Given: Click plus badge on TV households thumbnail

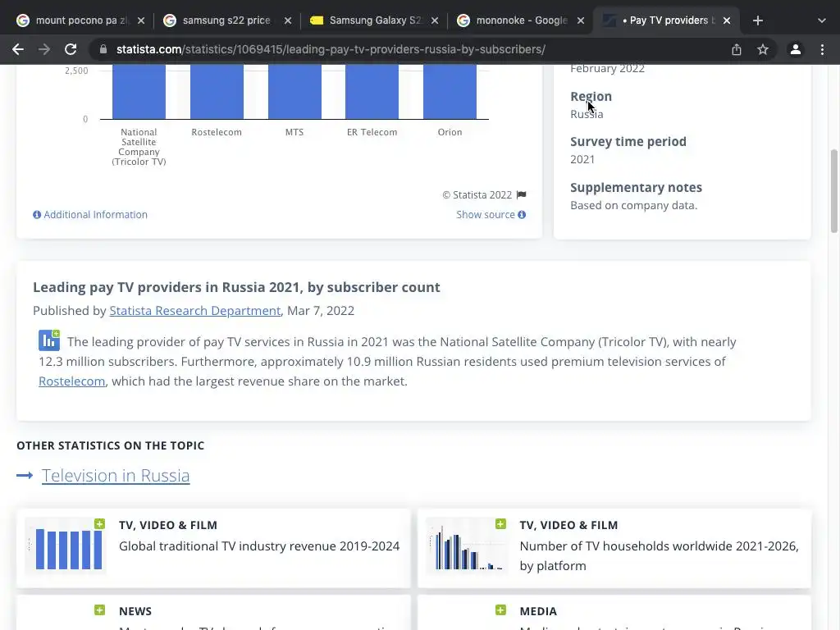Looking at the screenshot, I should (x=501, y=523).
